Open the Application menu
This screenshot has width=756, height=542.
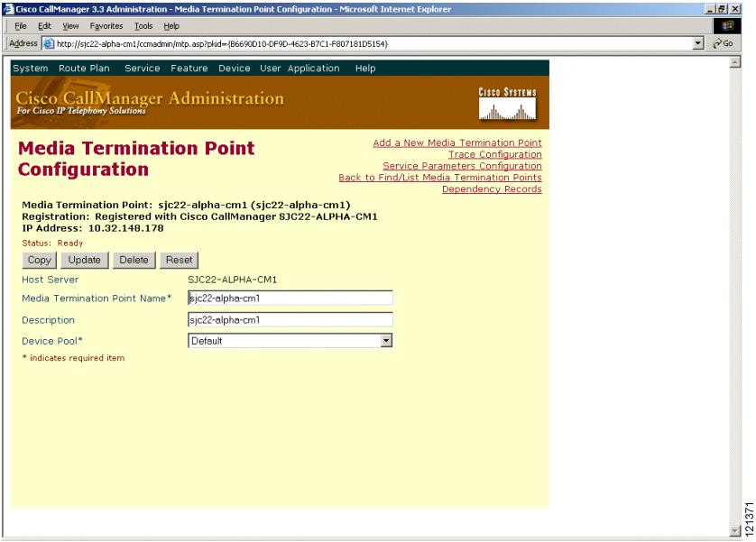coord(313,69)
